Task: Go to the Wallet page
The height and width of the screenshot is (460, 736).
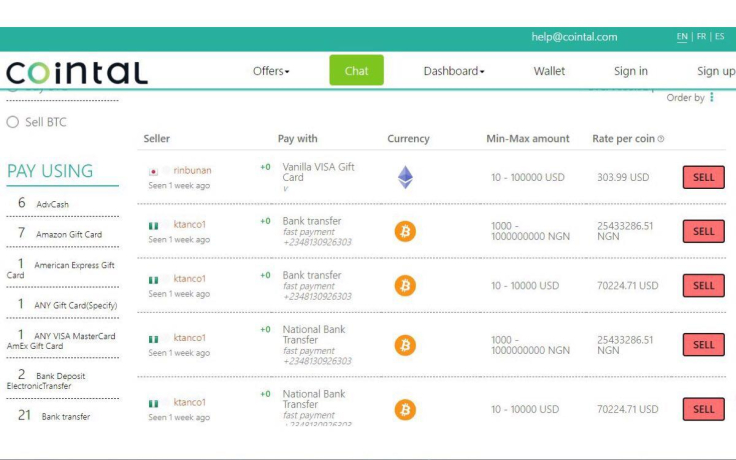Action: pyautogui.click(x=549, y=71)
